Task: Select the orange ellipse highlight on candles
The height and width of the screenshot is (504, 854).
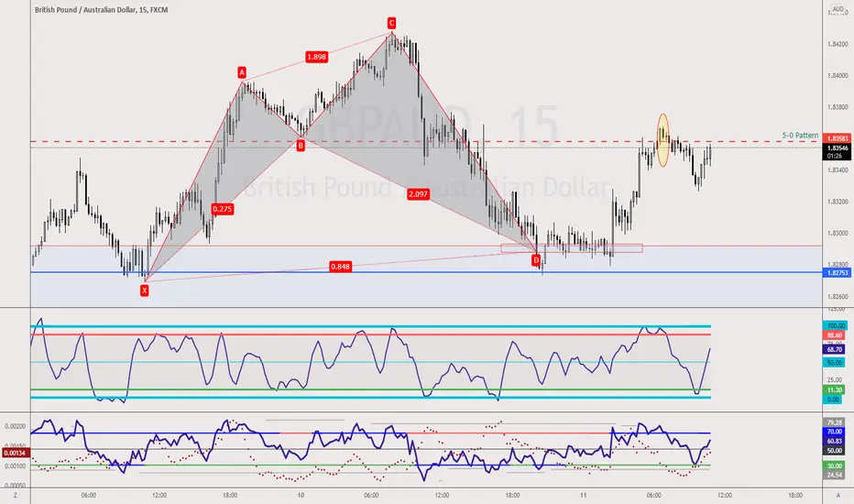Action: (662, 140)
